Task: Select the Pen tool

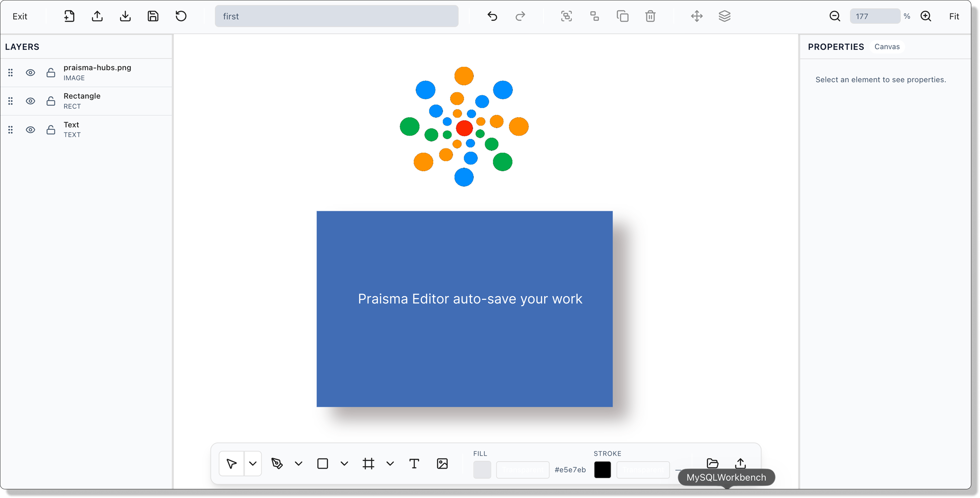Action: pos(277,463)
